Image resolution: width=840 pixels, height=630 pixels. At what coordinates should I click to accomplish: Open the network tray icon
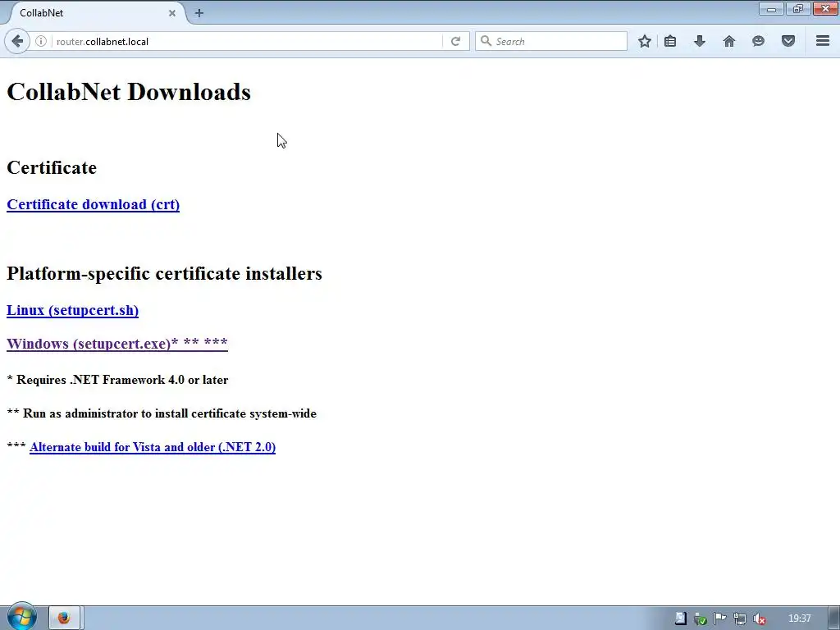coord(740,619)
